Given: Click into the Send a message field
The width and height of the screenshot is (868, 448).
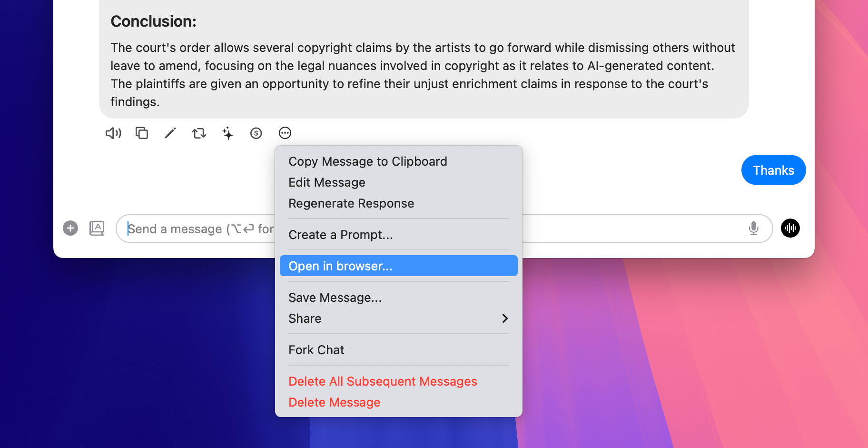Looking at the screenshot, I should pos(444,229).
